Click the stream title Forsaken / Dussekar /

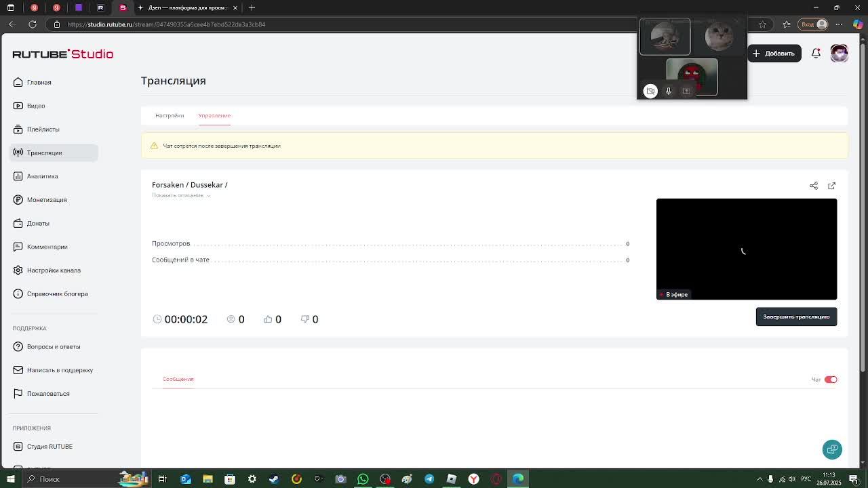(x=190, y=184)
